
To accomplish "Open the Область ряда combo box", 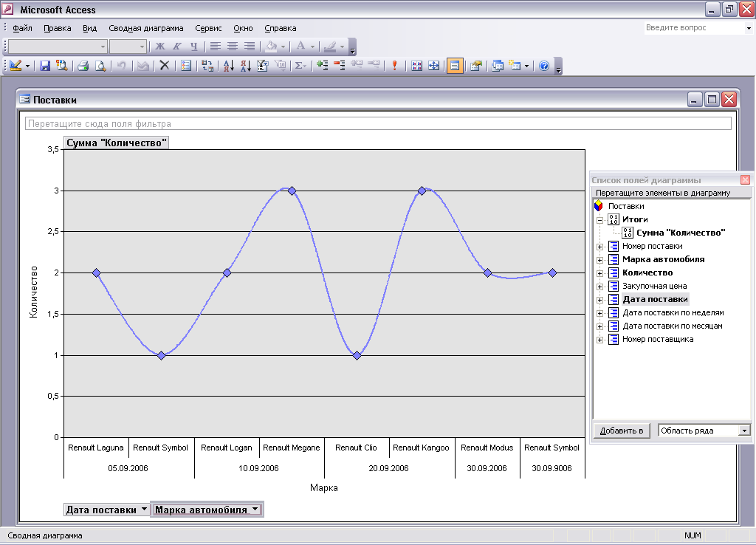I will pos(704,431).
